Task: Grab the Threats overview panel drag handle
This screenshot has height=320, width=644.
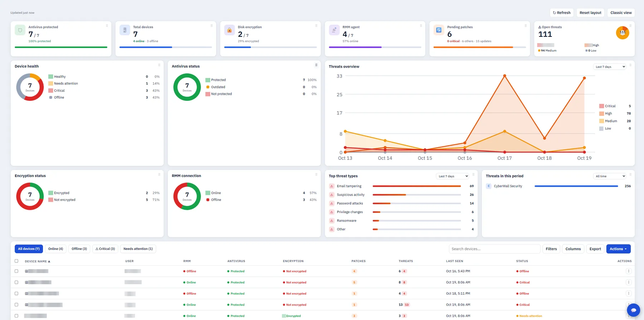Action: point(630,65)
